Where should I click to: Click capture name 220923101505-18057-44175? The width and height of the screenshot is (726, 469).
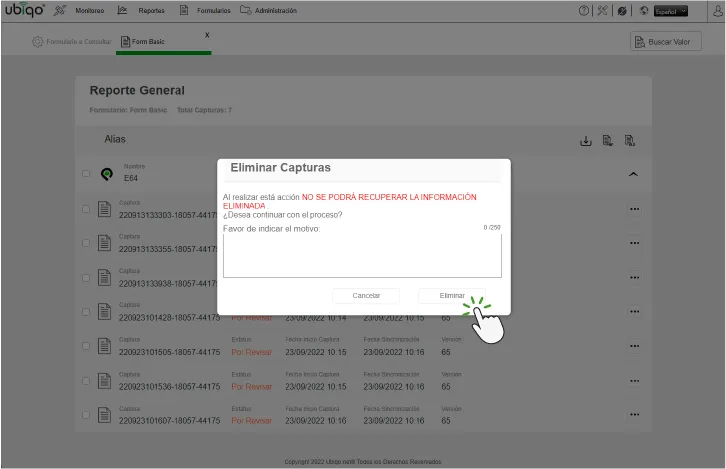169,352
